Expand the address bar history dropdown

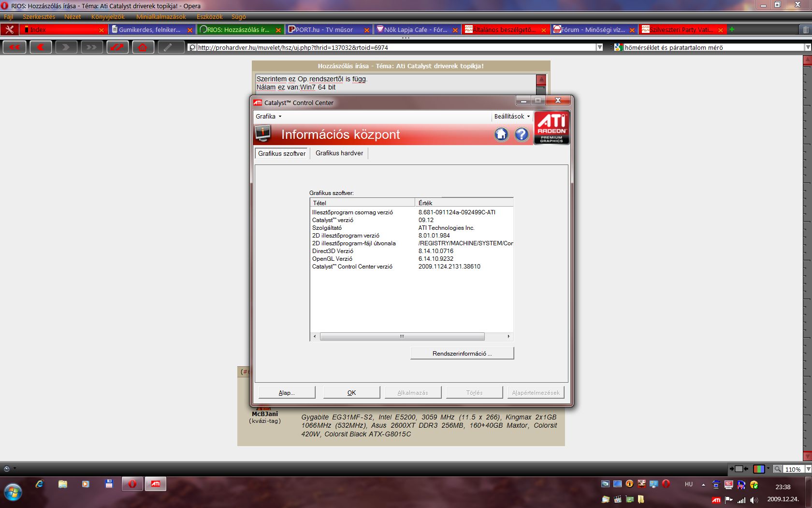[600, 47]
